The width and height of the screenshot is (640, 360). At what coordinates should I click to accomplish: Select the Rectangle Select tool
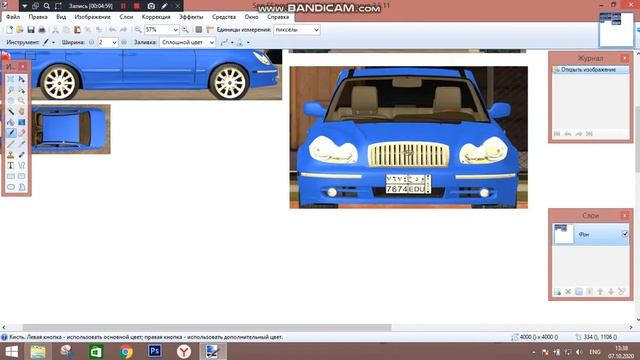coord(11,79)
